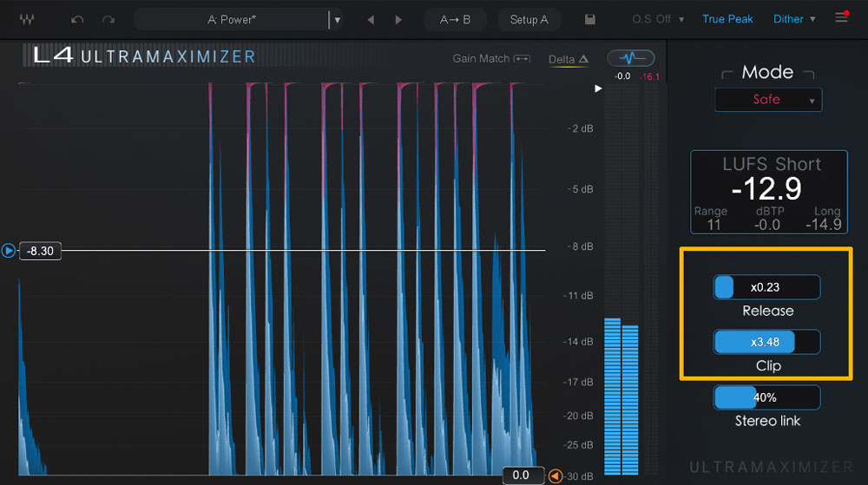868x485 pixels.
Task: Click the Setup A button
Action: tap(529, 19)
